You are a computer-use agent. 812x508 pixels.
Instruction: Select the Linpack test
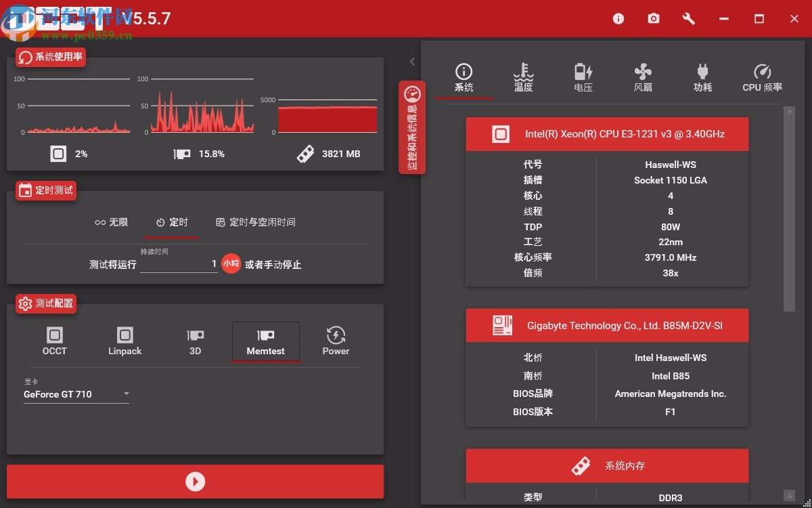125,341
